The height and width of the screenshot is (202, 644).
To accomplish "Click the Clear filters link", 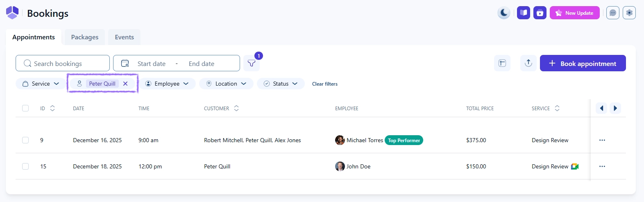I will click(324, 84).
